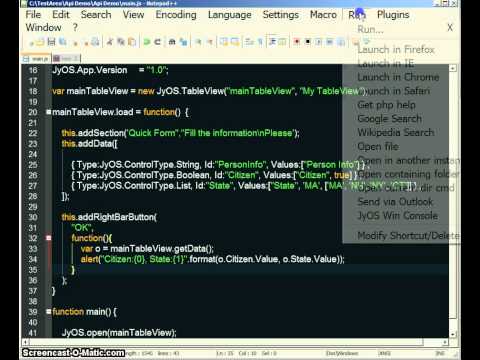480x360 pixels.
Task: Open the Language menu
Action: (x=230, y=15)
